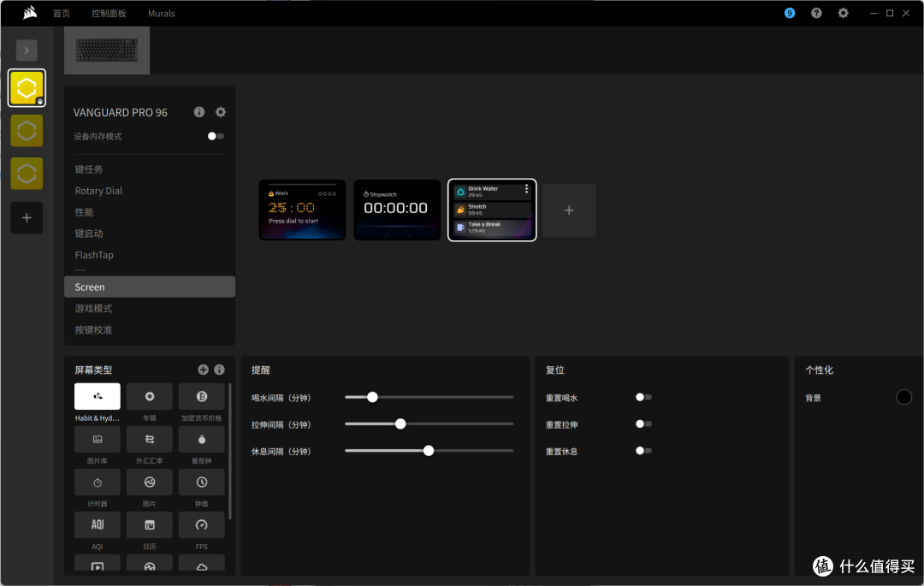Select the FPS gauge screen type

coord(202,524)
